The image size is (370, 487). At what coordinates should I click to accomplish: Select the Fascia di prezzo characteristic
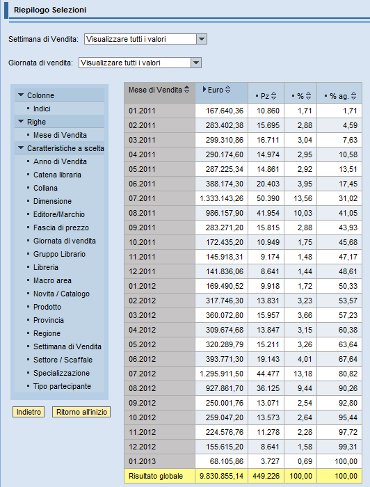pos(61,228)
